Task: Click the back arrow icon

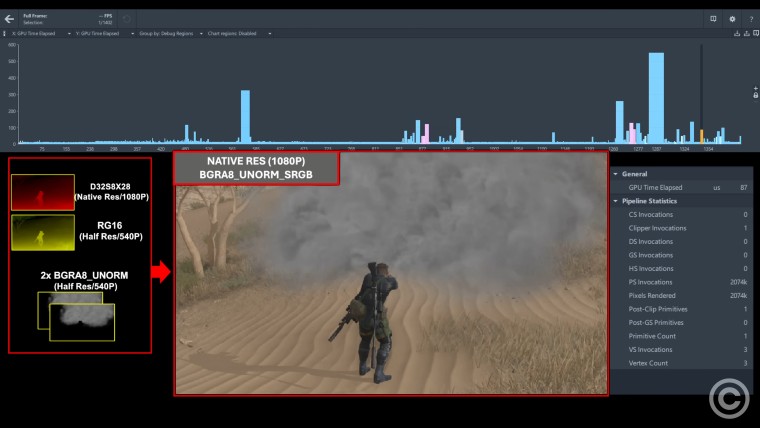Action: (10, 18)
